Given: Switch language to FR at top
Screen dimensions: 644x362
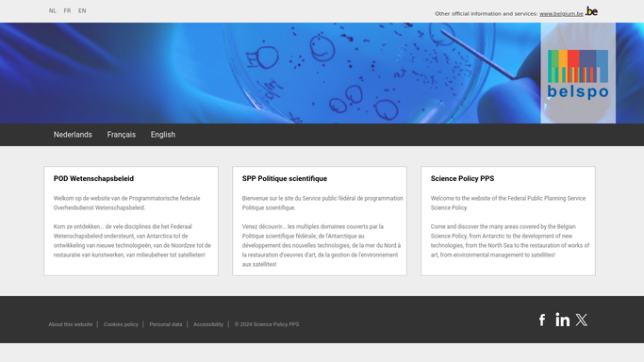Looking at the screenshot, I should 67,10.
